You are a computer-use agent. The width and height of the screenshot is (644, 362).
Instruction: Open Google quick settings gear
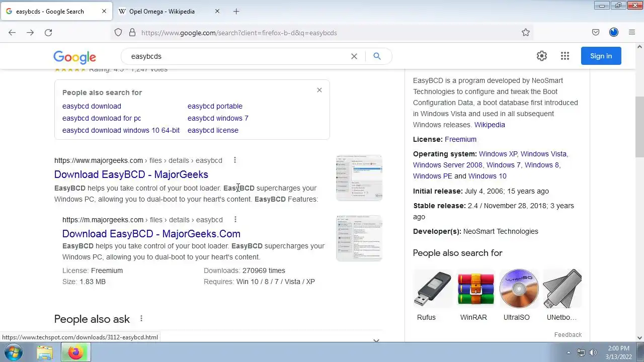pos(542,56)
